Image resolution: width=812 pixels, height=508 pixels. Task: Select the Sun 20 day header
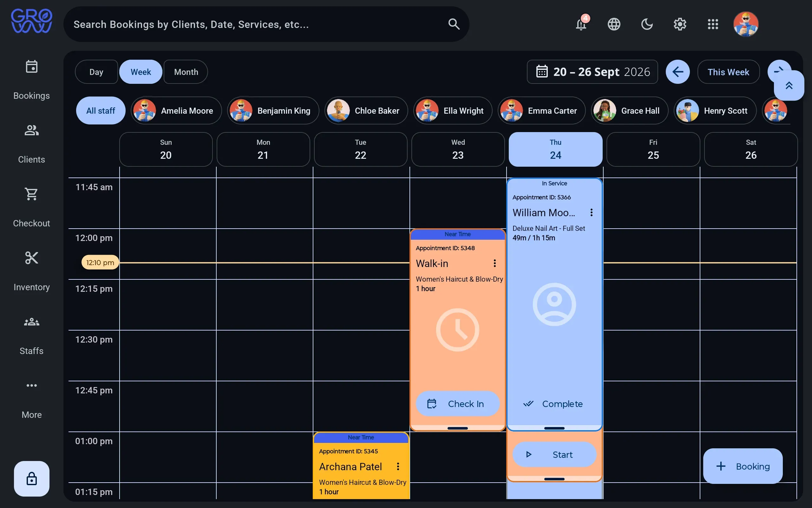point(166,149)
